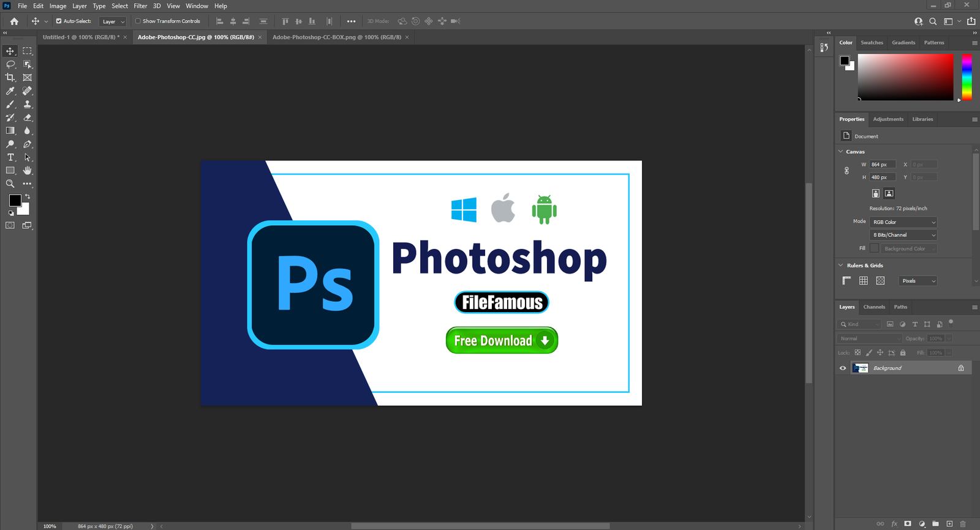Select the History Brush tool
This screenshot has width=980, height=530.
tap(10, 118)
